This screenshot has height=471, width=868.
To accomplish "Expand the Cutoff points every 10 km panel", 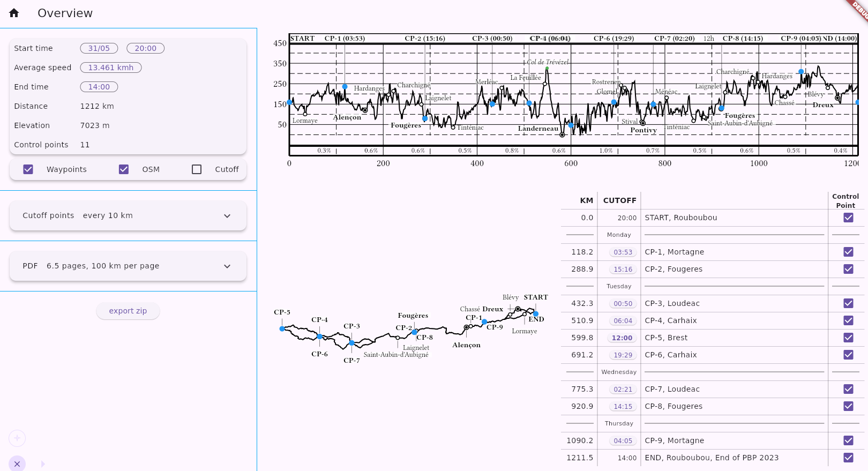I will click(128, 215).
